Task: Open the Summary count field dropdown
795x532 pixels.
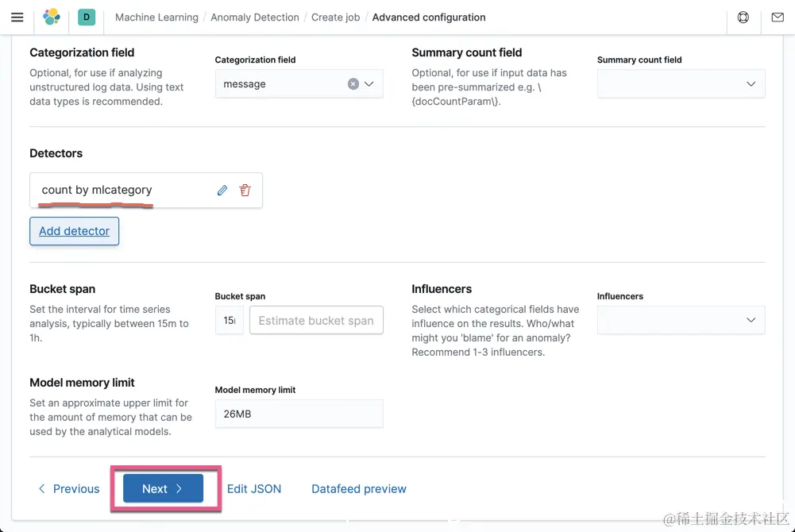Action: pos(681,84)
